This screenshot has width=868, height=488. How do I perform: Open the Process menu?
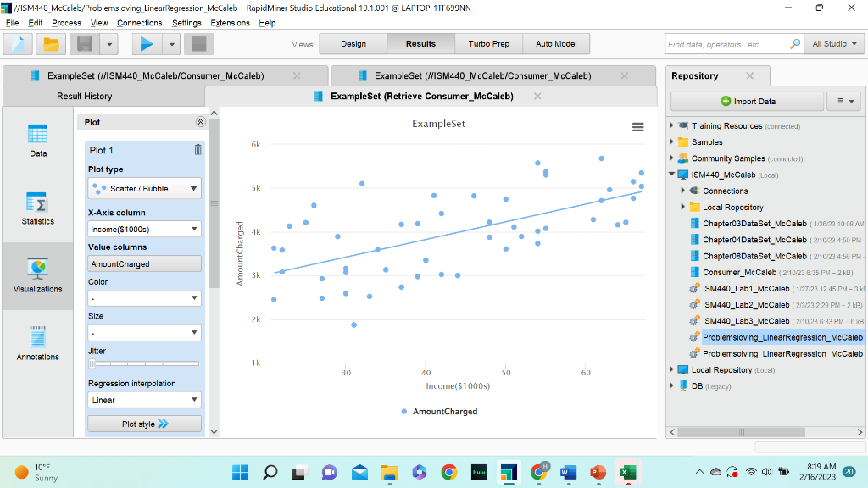tap(66, 23)
